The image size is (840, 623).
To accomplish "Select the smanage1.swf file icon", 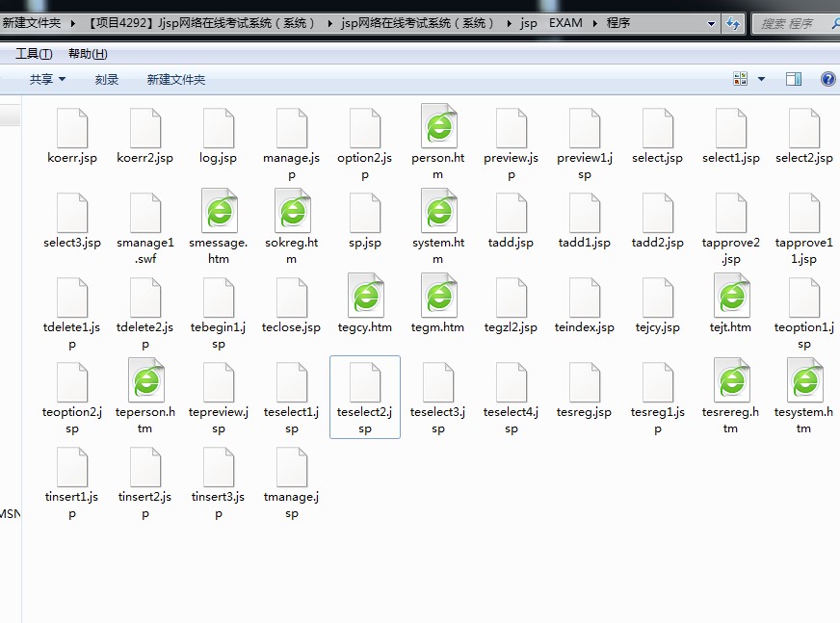I will coord(145,213).
